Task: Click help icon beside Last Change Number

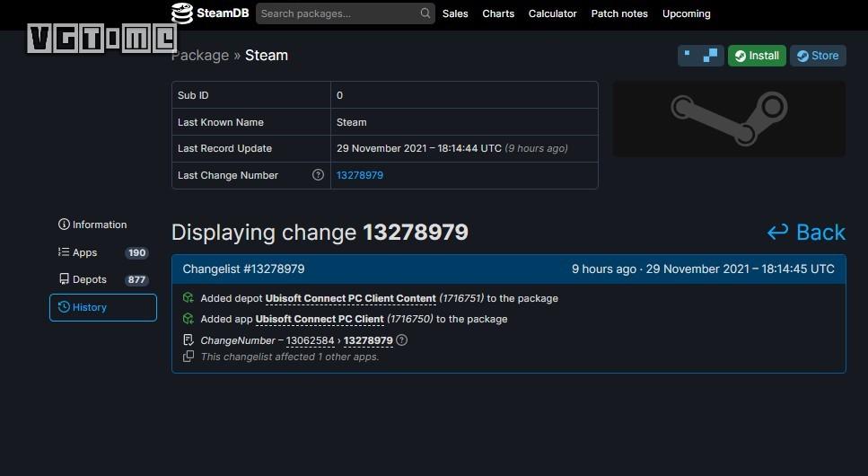Action: pos(318,175)
